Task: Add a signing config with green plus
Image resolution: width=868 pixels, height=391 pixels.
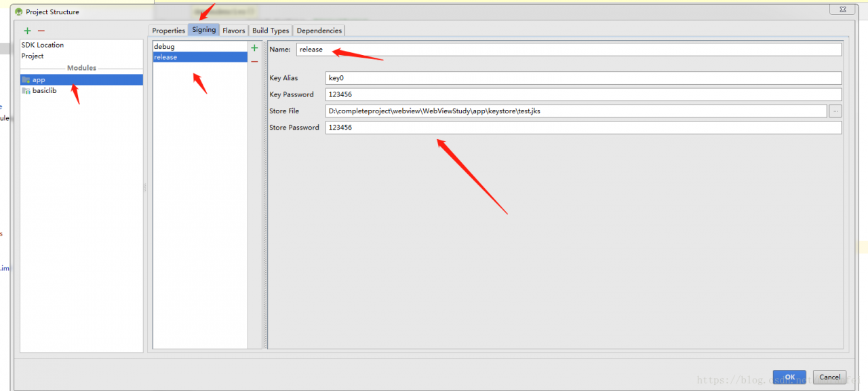Action: (254, 48)
